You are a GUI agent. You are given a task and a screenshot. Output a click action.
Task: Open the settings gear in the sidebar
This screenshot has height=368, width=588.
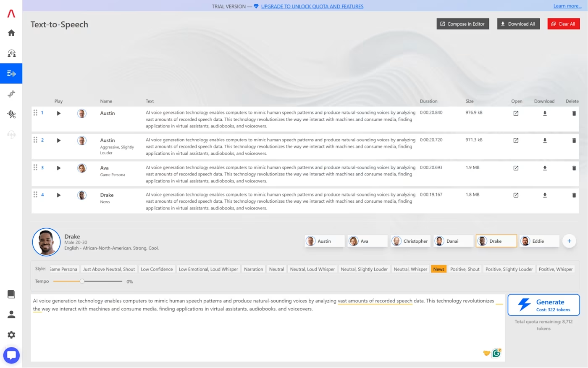pyautogui.click(x=11, y=335)
